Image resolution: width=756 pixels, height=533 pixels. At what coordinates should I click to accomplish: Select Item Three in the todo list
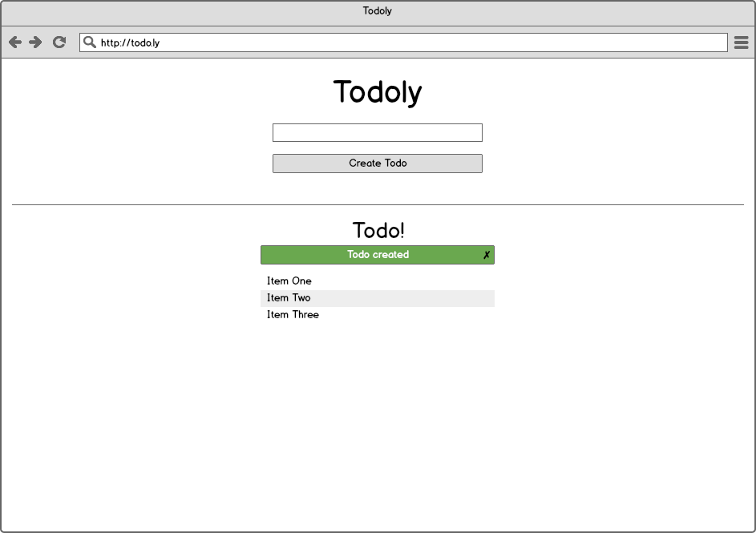(378, 315)
